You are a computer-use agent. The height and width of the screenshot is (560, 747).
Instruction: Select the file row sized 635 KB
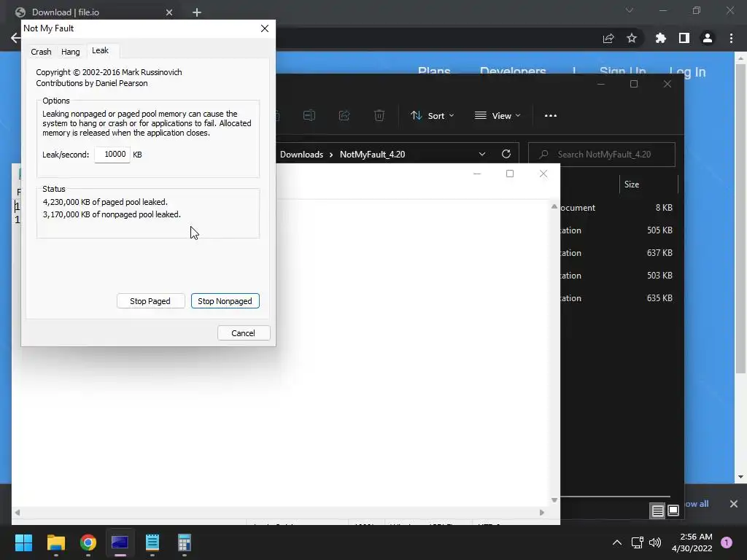(x=618, y=298)
